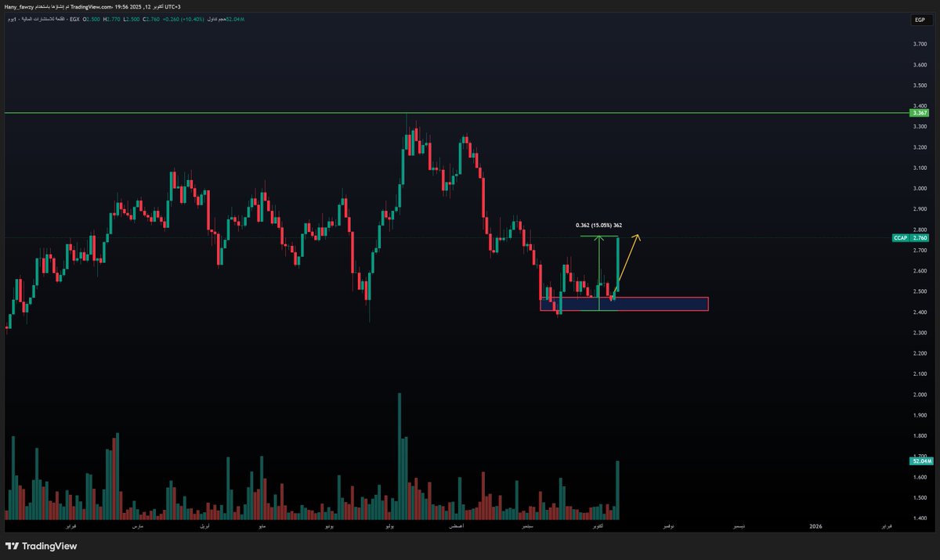Click the open value O2.500 in the legend

pos(91,19)
